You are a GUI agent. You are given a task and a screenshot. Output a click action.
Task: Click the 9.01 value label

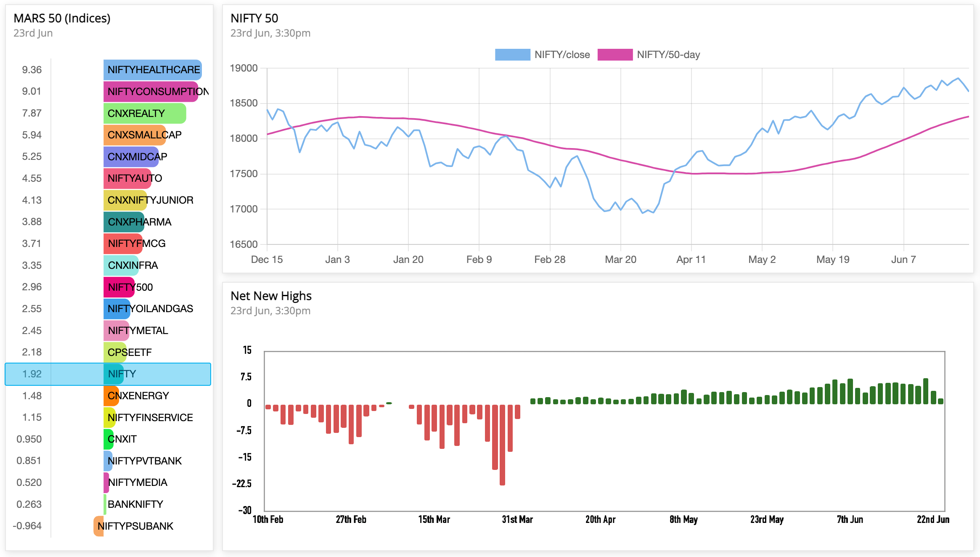pyautogui.click(x=32, y=92)
